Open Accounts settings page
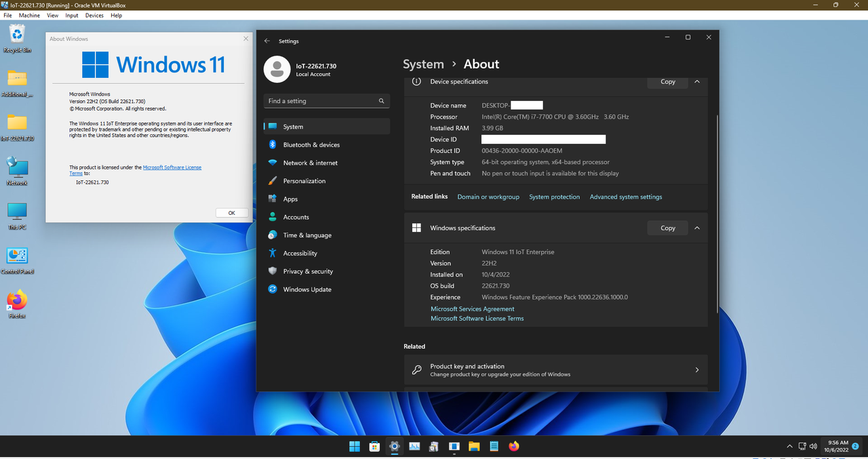The width and height of the screenshot is (868, 459). tap(327, 217)
